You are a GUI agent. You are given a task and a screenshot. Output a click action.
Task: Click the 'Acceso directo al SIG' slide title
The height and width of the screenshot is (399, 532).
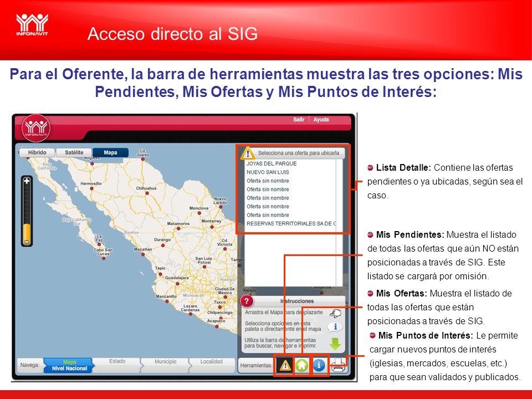(172, 34)
